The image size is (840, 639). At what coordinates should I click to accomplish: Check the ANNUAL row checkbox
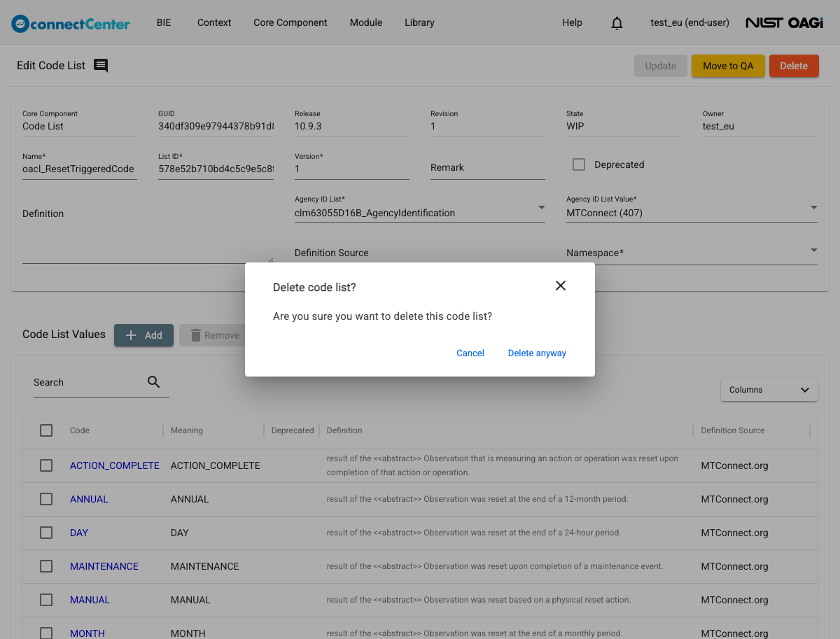click(x=46, y=499)
